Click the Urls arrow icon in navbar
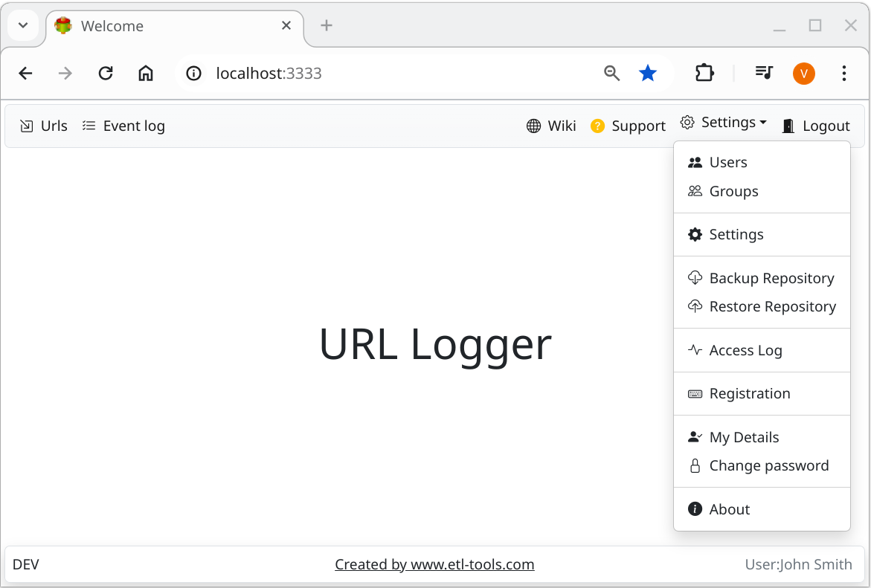Viewport: 871px width, 588px height. (26, 126)
